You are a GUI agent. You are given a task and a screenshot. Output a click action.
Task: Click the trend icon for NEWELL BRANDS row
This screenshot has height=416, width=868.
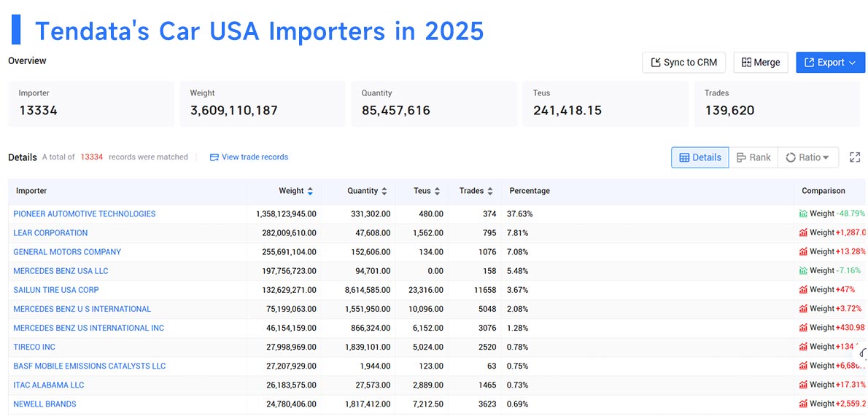[x=803, y=404]
